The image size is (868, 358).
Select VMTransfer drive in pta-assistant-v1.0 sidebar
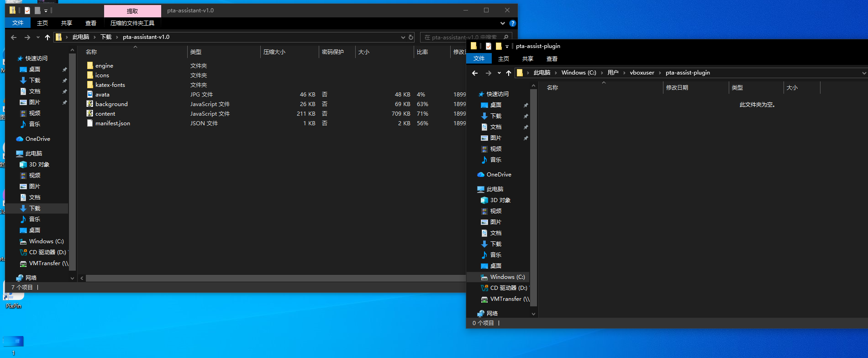point(43,263)
